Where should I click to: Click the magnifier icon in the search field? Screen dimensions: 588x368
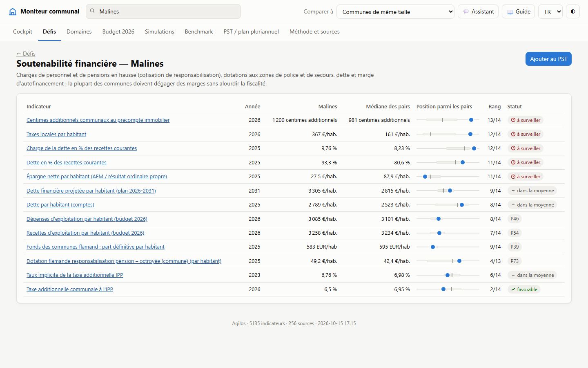tap(92, 11)
